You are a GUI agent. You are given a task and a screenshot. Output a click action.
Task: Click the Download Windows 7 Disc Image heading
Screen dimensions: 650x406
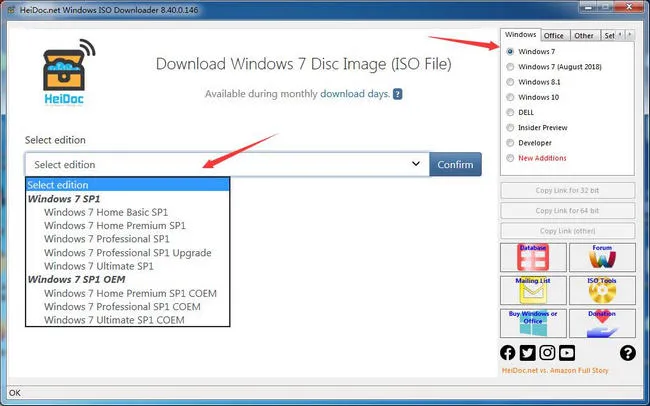pos(304,64)
